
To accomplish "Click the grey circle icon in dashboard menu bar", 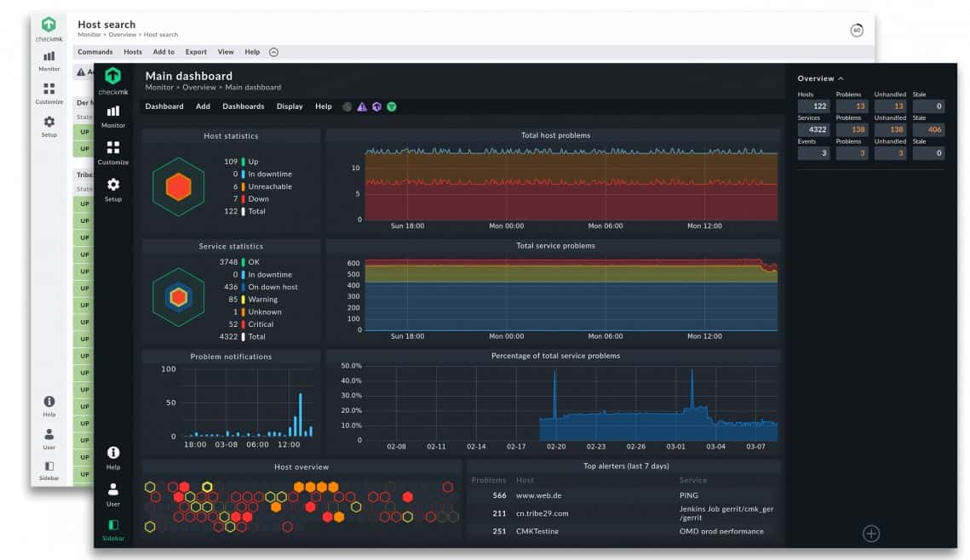I will click(x=347, y=107).
